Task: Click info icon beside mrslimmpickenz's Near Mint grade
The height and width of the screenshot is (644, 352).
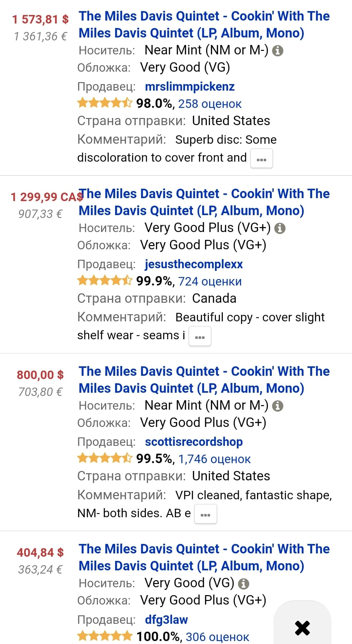Action: 278,51
